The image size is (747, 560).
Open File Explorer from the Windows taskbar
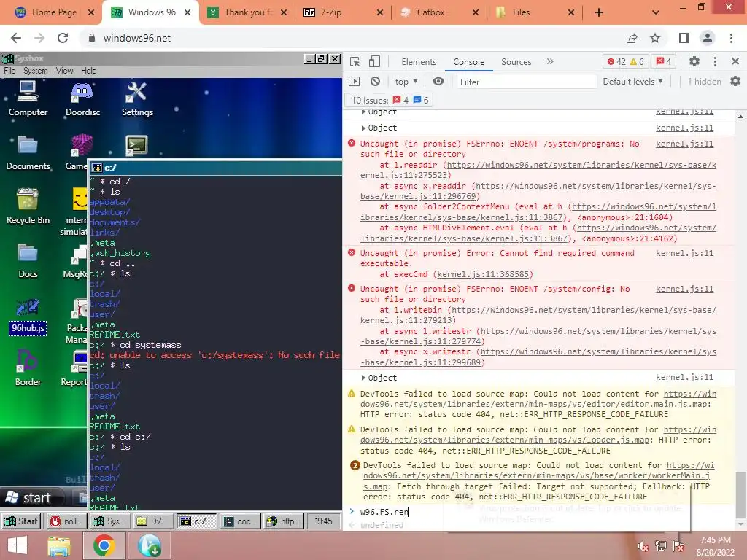58,545
